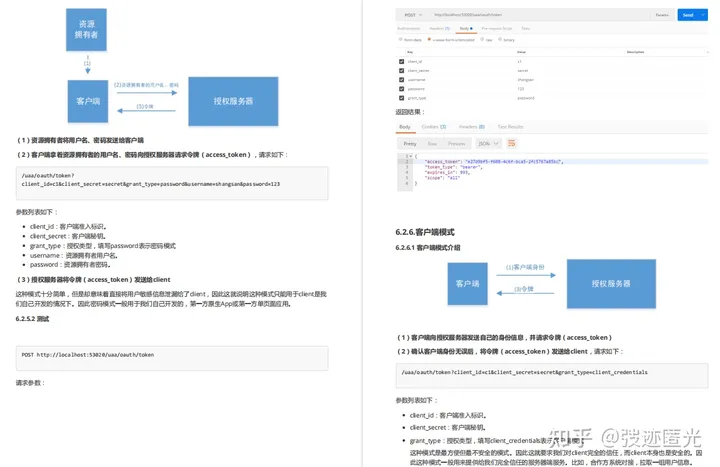Image resolution: width=720 pixels, height=467 pixels.
Task: Open the POST method dropdown
Action: click(x=413, y=15)
